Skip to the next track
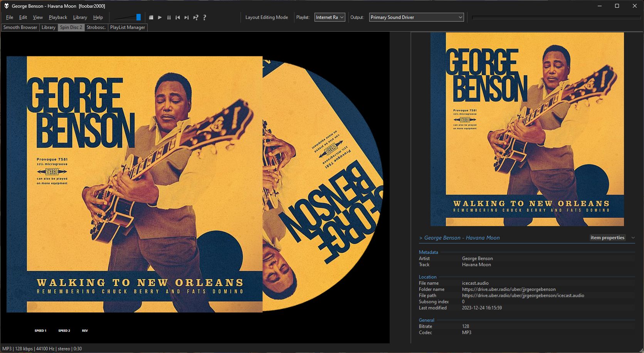Screen dimensions: 644x353 tap(187, 17)
